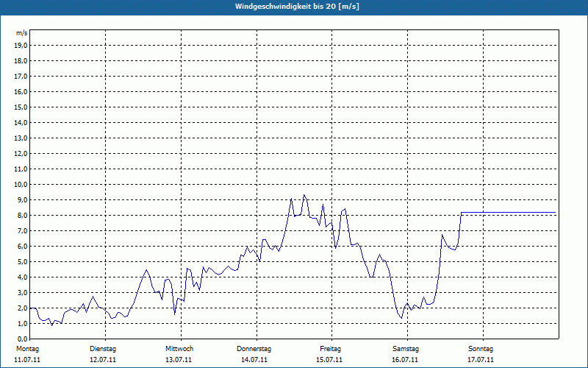Click the '7,0' y-axis label
The image size is (588, 368).
pyautogui.click(x=22, y=230)
